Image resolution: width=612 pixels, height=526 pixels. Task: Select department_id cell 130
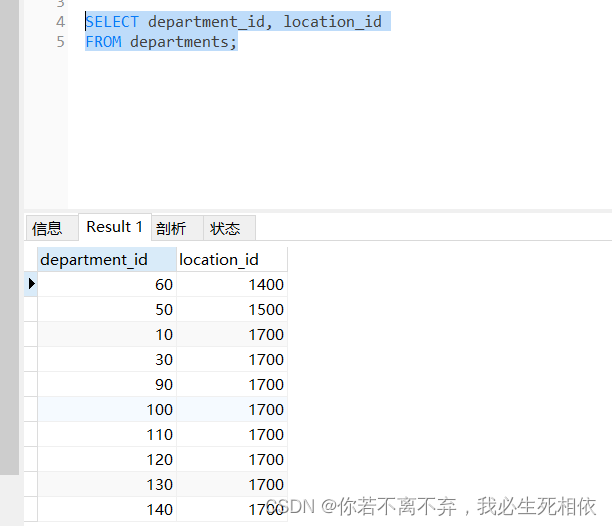pyautogui.click(x=107, y=484)
